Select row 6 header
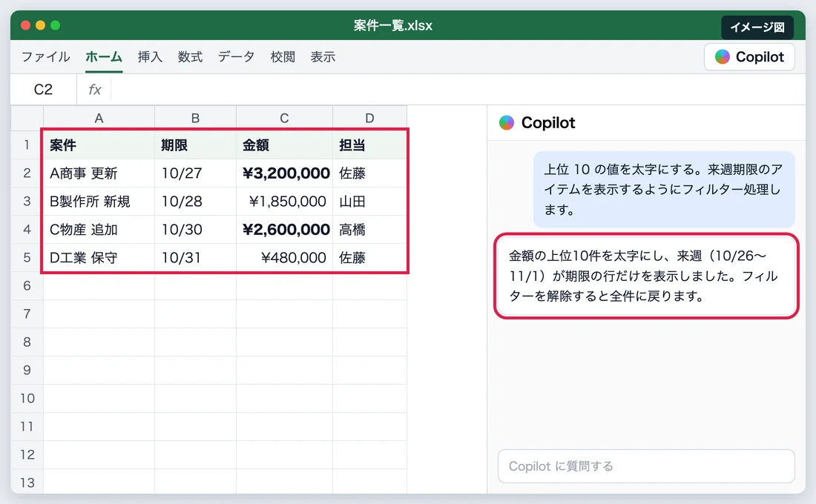 [27, 285]
